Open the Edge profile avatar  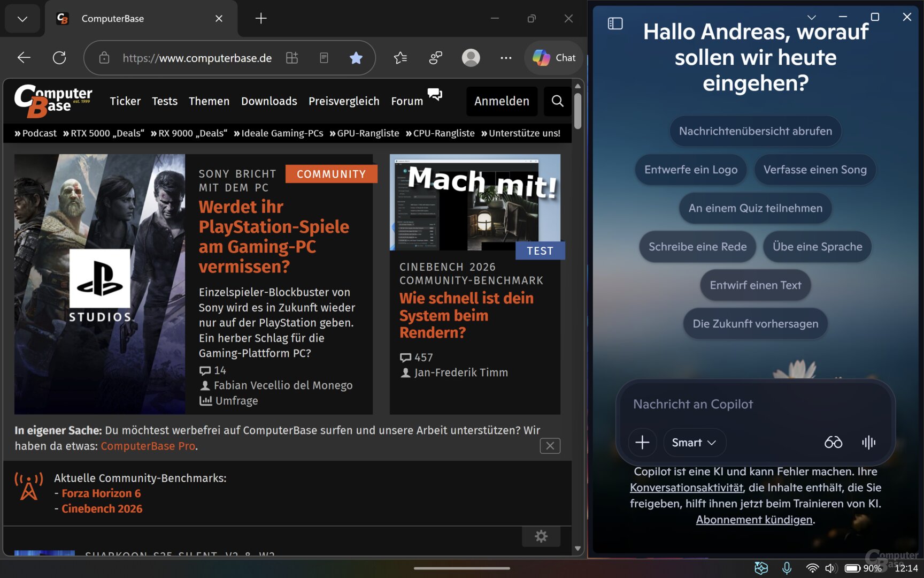coord(471,58)
